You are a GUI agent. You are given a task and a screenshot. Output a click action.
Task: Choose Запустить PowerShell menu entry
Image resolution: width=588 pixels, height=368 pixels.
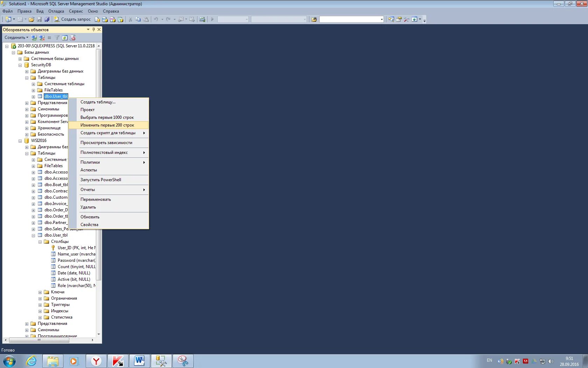(x=108, y=180)
